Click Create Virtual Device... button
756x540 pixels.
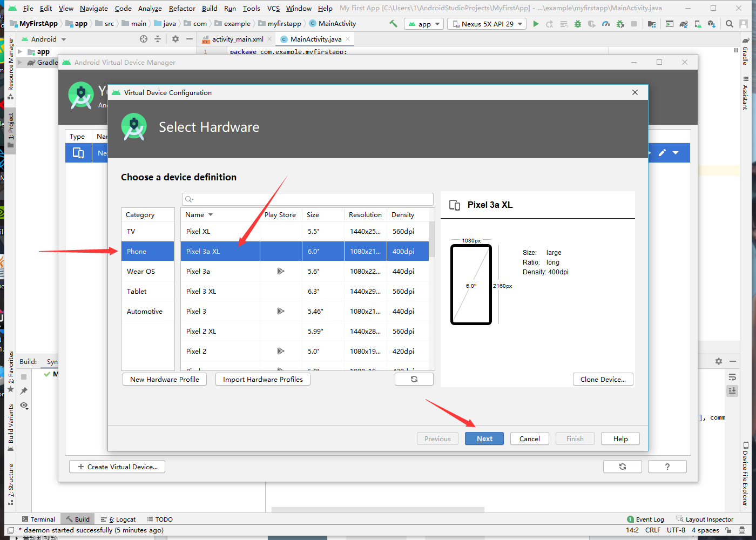(x=117, y=467)
